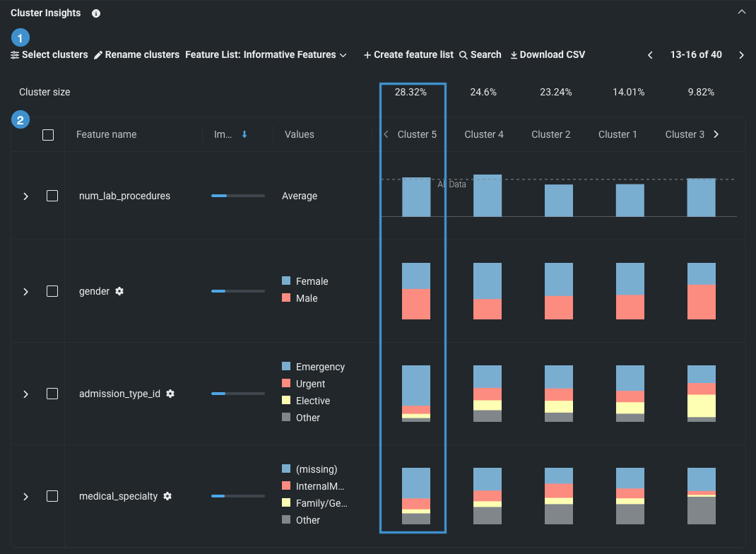Viewport: 756px width, 554px height.
Task: Expand the gender feature row
Action: pos(26,292)
